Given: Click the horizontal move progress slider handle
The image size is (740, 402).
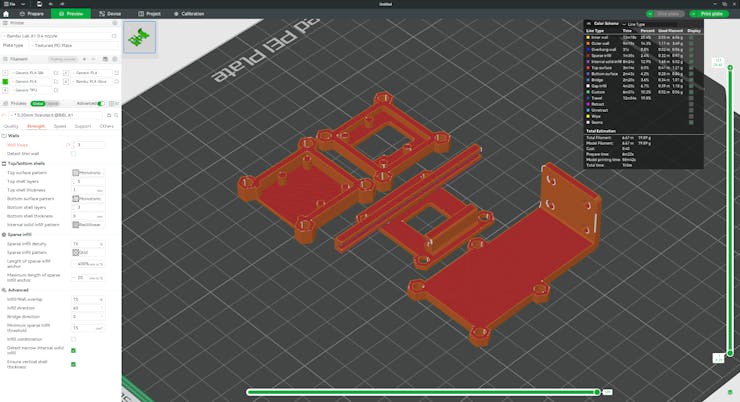Looking at the screenshot, I should [x=597, y=392].
